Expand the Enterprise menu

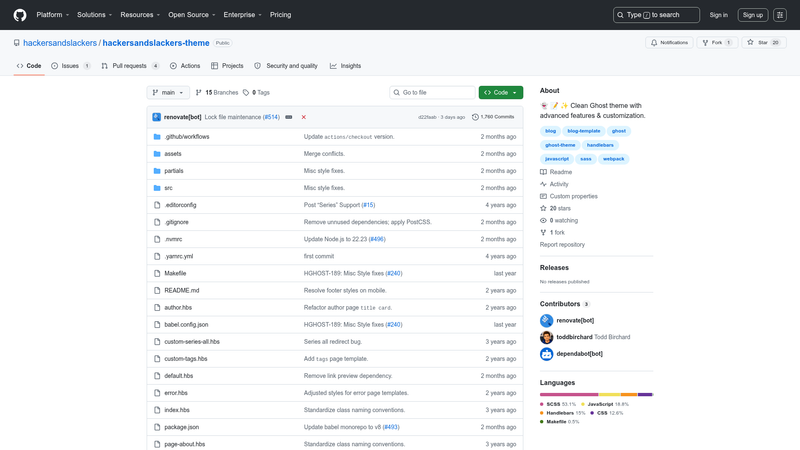242,15
